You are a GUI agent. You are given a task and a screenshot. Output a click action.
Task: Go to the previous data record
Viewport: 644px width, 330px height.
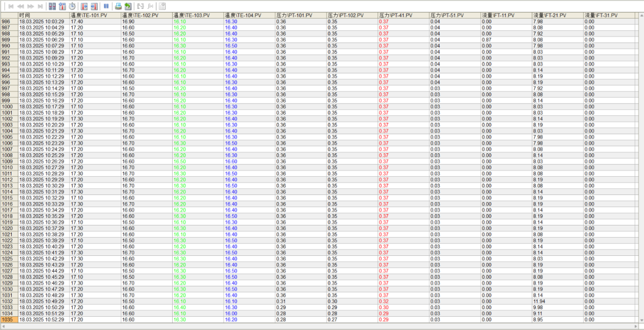[x=20, y=7]
